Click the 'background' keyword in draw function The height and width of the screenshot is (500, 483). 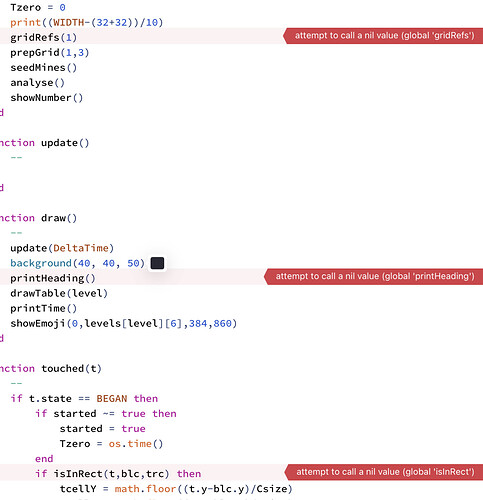point(41,263)
